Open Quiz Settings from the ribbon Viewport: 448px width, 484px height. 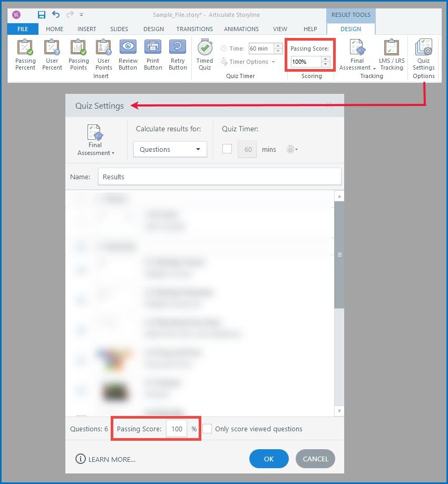pos(424,55)
